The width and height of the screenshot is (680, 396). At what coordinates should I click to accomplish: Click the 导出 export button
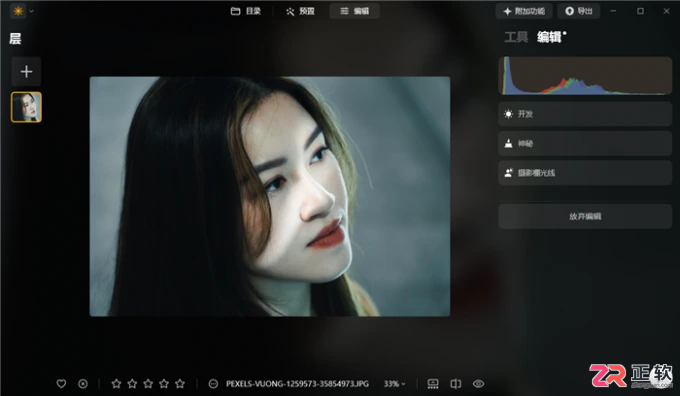pyautogui.click(x=579, y=11)
